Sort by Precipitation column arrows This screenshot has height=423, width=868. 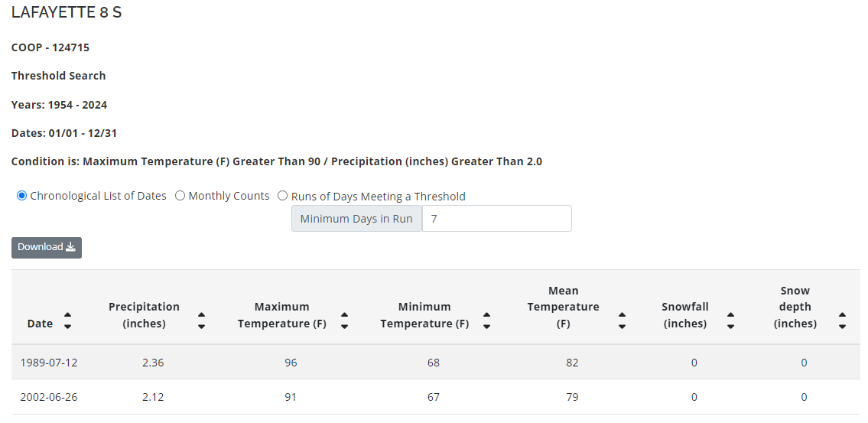pos(201,321)
